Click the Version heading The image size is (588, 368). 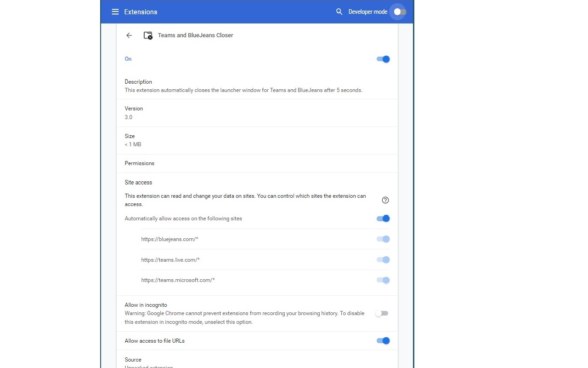click(x=134, y=109)
